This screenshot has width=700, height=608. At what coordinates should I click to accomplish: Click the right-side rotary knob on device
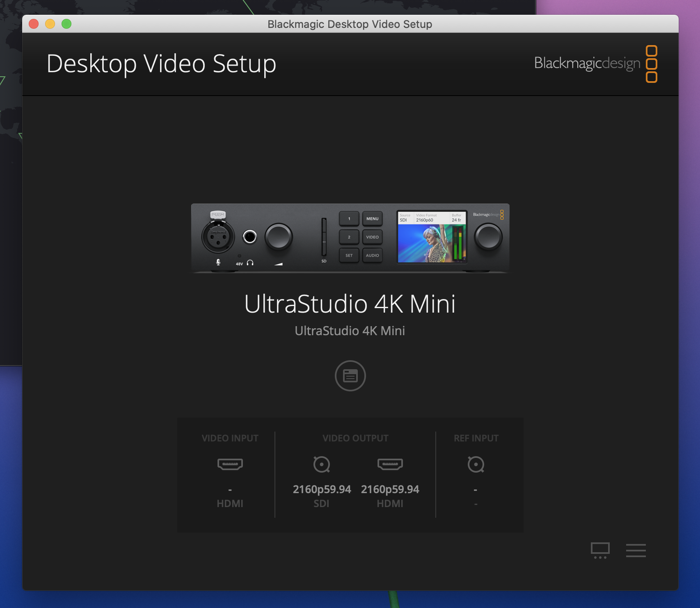point(488,237)
